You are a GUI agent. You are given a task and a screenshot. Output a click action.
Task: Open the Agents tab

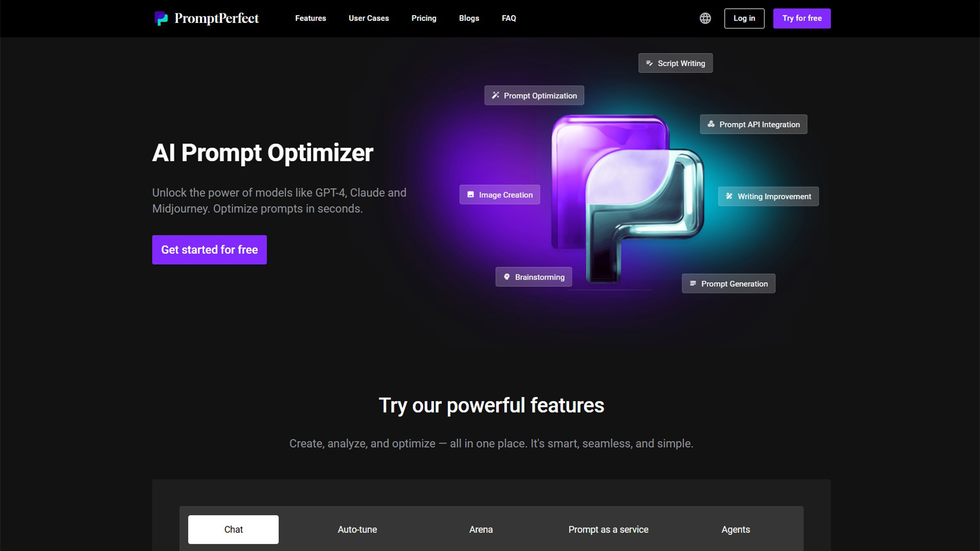tap(736, 530)
